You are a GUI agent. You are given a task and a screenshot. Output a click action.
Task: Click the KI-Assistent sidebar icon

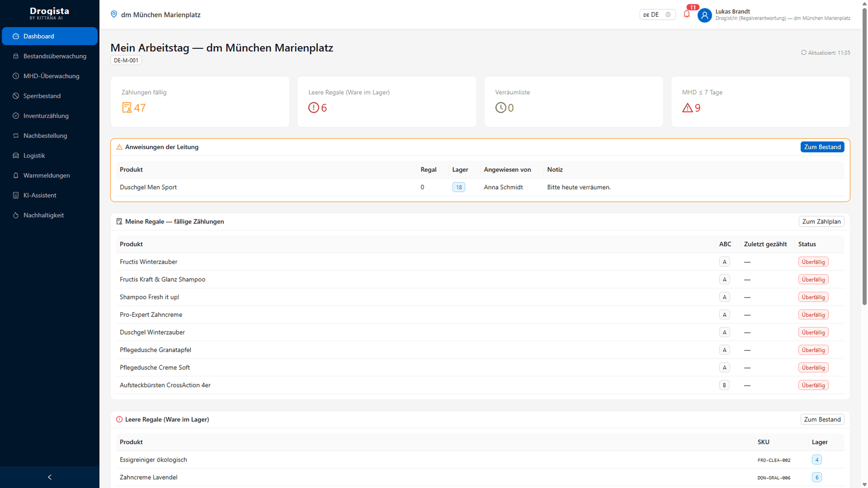16,195
